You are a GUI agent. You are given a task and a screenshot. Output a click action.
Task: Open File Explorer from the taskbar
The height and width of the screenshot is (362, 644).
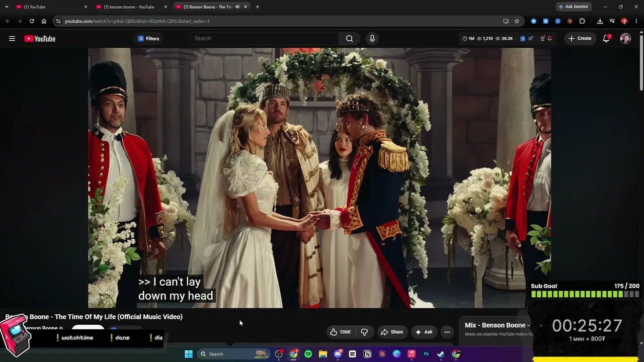323,354
